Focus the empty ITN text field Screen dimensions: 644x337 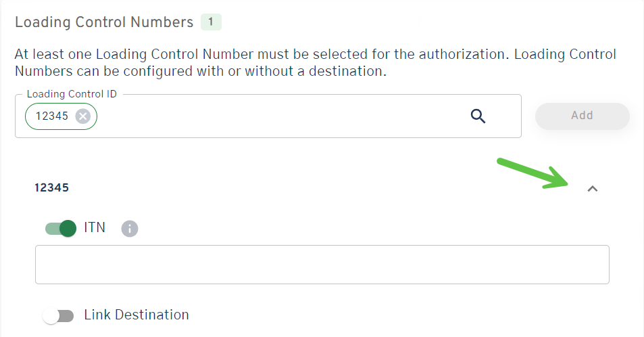(x=322, y=264)
